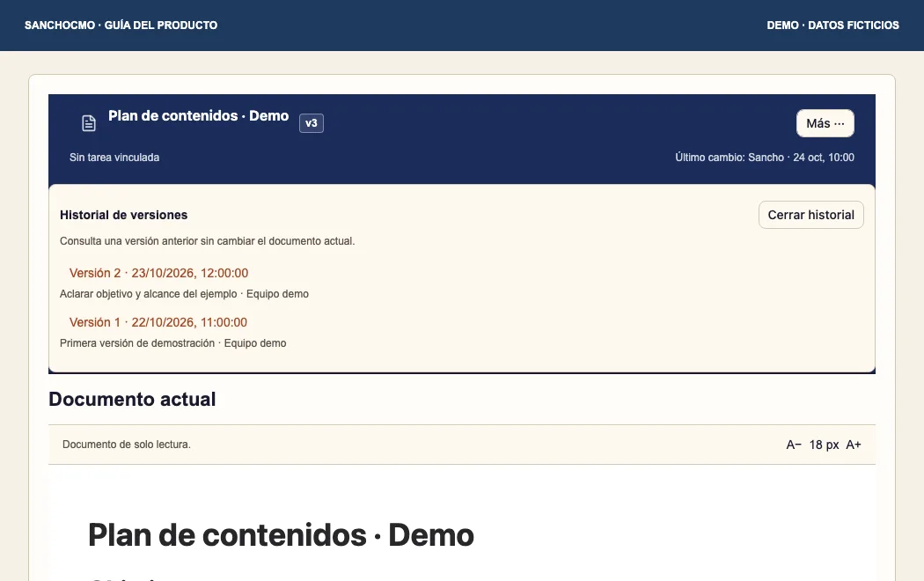Click 'Consulta una versión anterior' helper text
Viewport: 924px width, 581px height.
(x=208, y=241)
